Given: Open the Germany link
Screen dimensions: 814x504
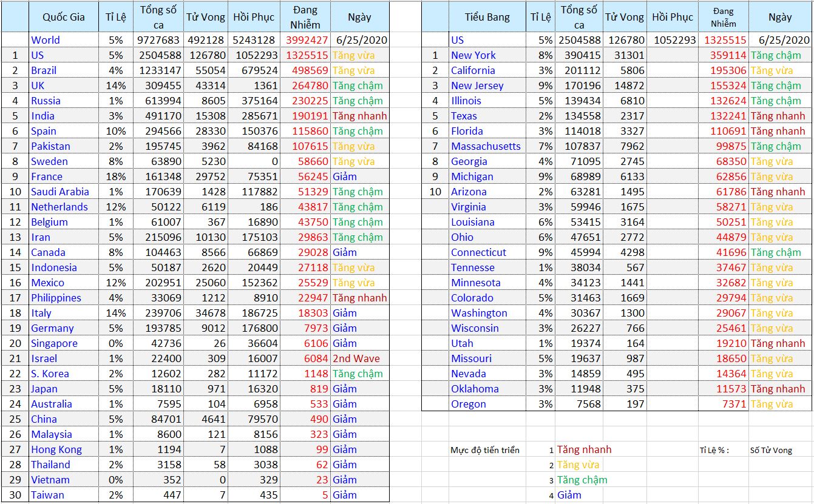Looking at the screenshot, I should pyautogui.click(x=52, y=328).
